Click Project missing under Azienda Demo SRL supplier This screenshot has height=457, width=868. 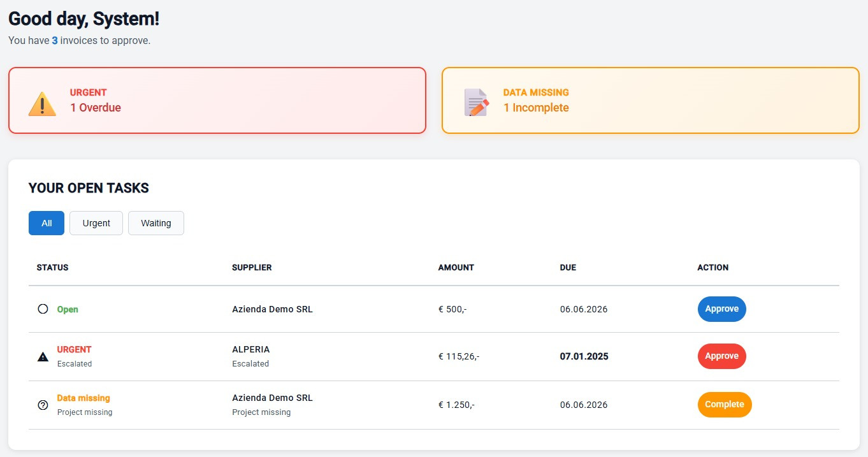261,412
